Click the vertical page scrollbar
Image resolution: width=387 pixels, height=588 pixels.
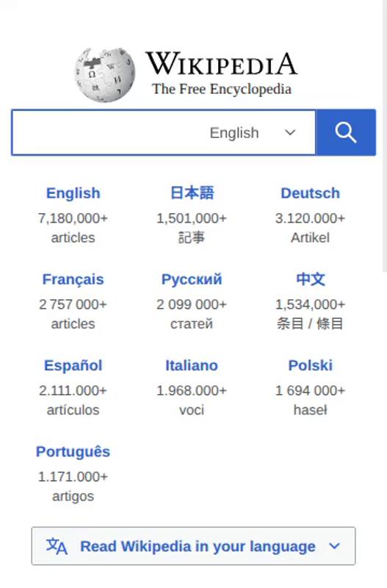pyautogui.click(x=384, y=137)
